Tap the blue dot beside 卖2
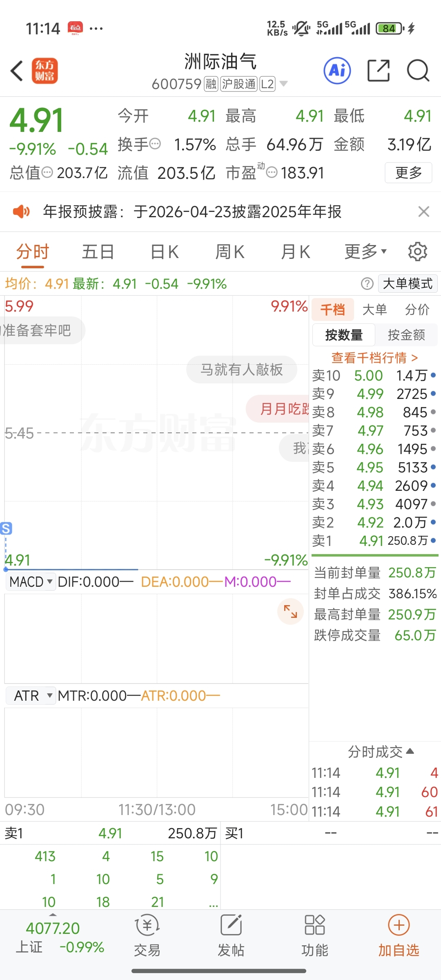 click(x=433, y=522)
